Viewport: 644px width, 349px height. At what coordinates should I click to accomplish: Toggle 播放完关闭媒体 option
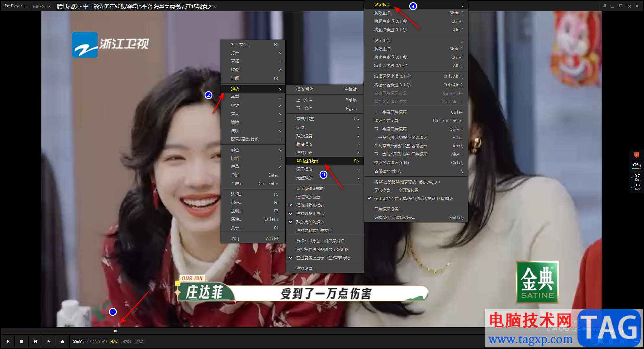[325, 222]
